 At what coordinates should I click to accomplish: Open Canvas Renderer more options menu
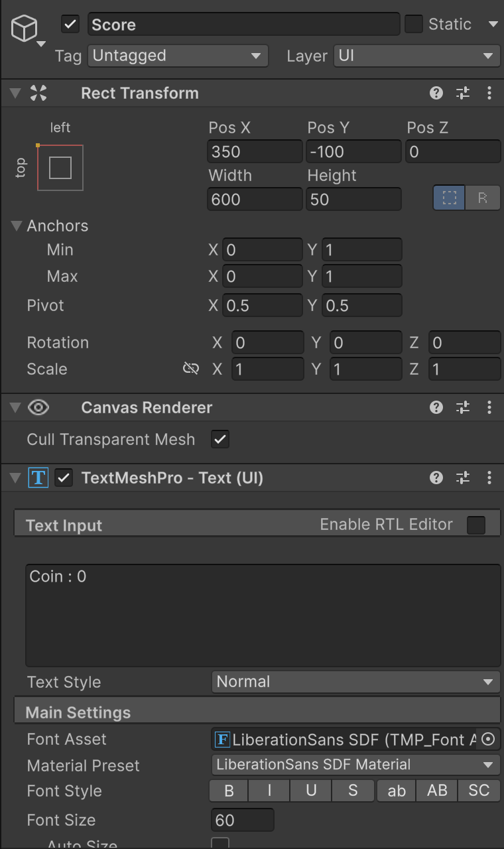point(489,407)
